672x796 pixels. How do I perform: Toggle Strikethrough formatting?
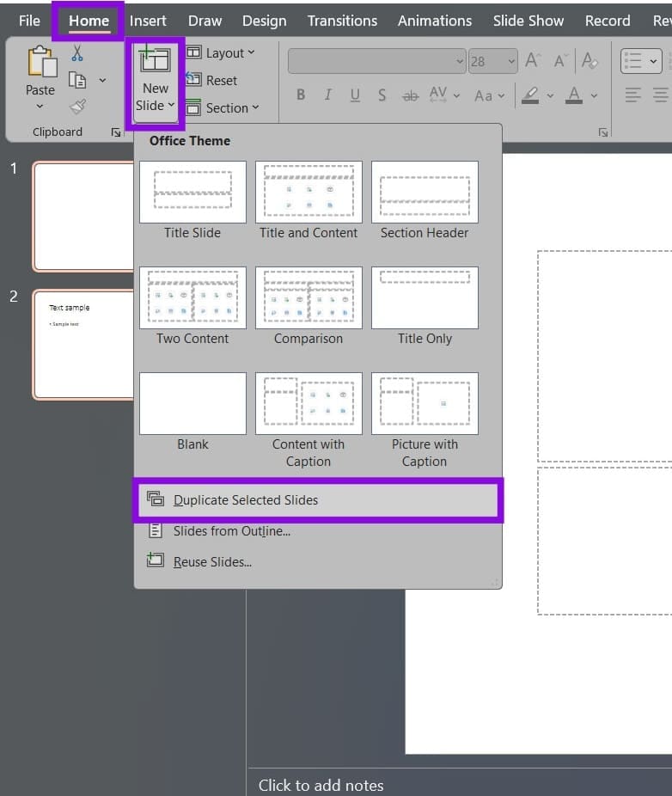(410, 95)
